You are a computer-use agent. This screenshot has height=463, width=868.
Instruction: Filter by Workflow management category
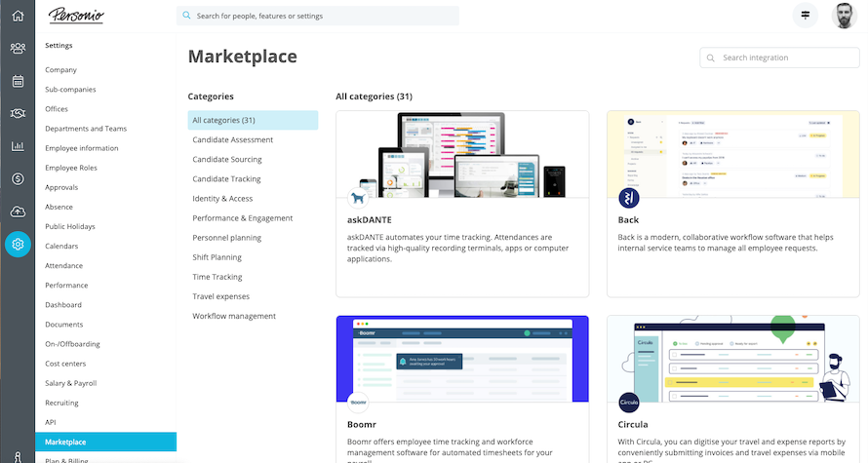(234, 316)
